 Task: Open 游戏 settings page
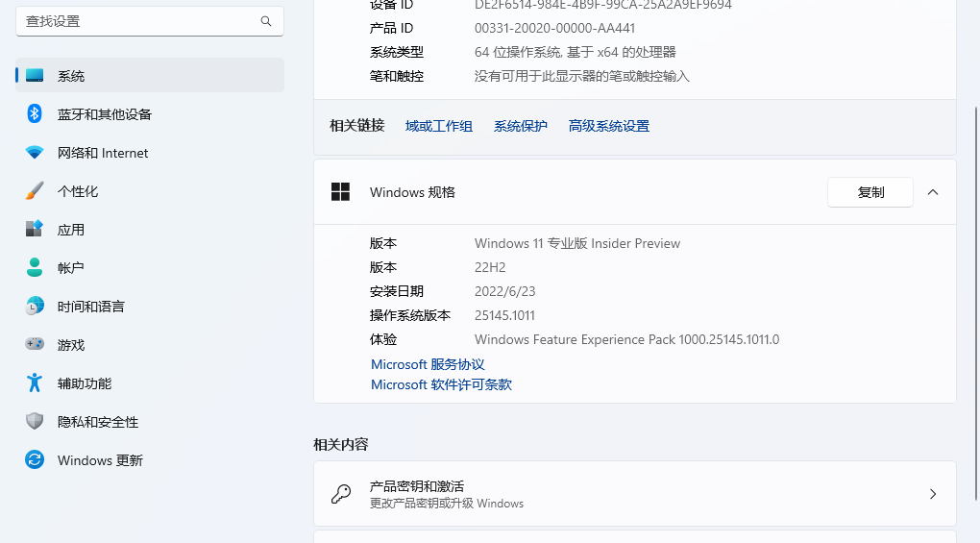[150, 344]
